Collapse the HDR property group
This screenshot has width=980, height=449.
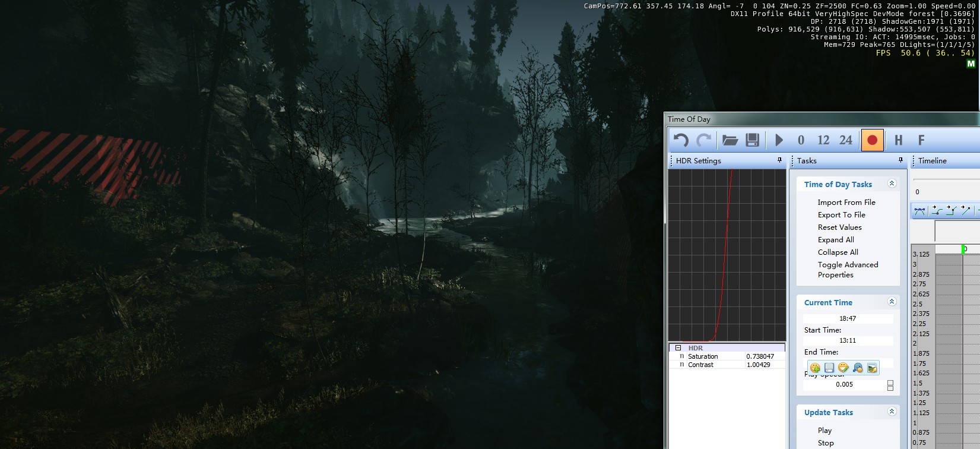click(x=678, y=348)
